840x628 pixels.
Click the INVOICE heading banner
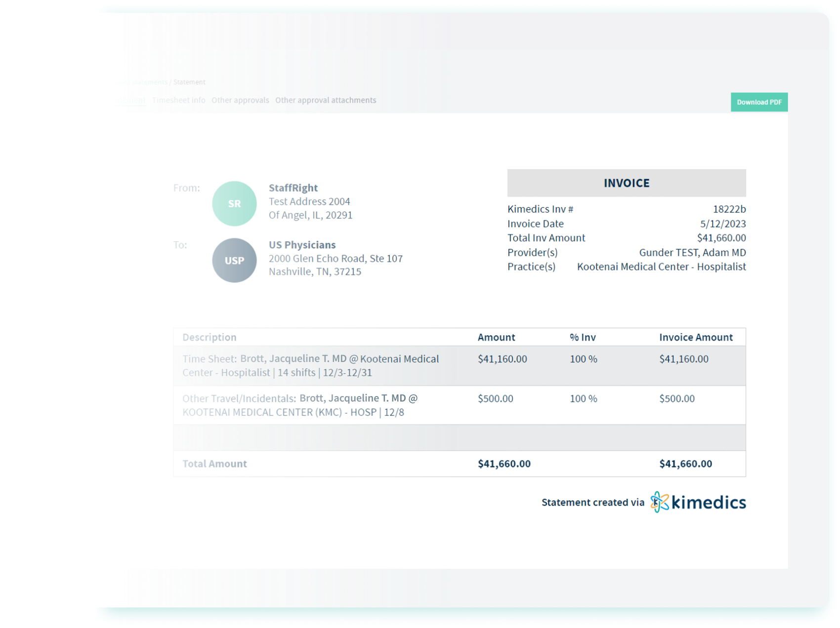click(x=627, y=183)
